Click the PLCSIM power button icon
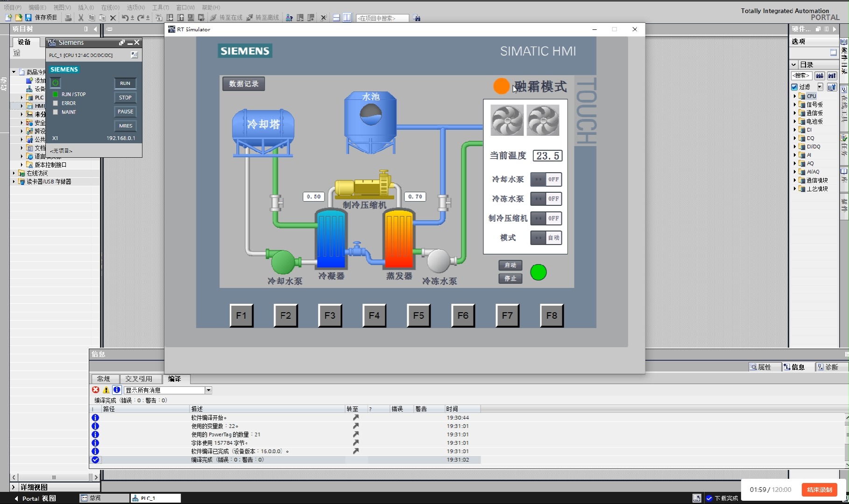849x504 pixels. click(x=55, y=83)
